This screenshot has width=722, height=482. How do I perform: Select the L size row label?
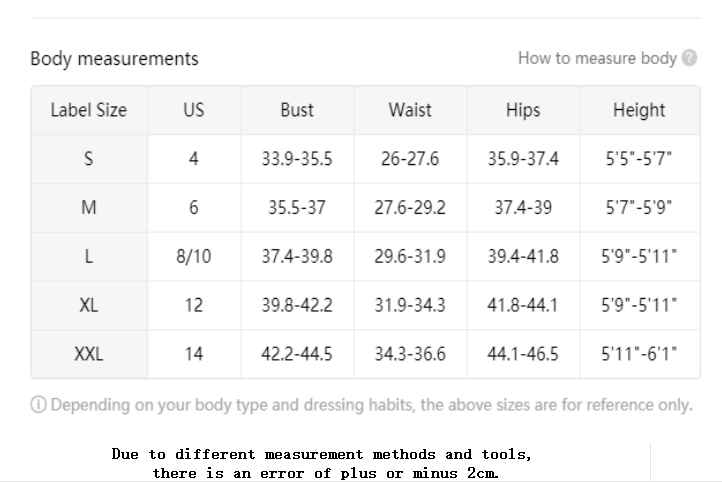[88, 256]
